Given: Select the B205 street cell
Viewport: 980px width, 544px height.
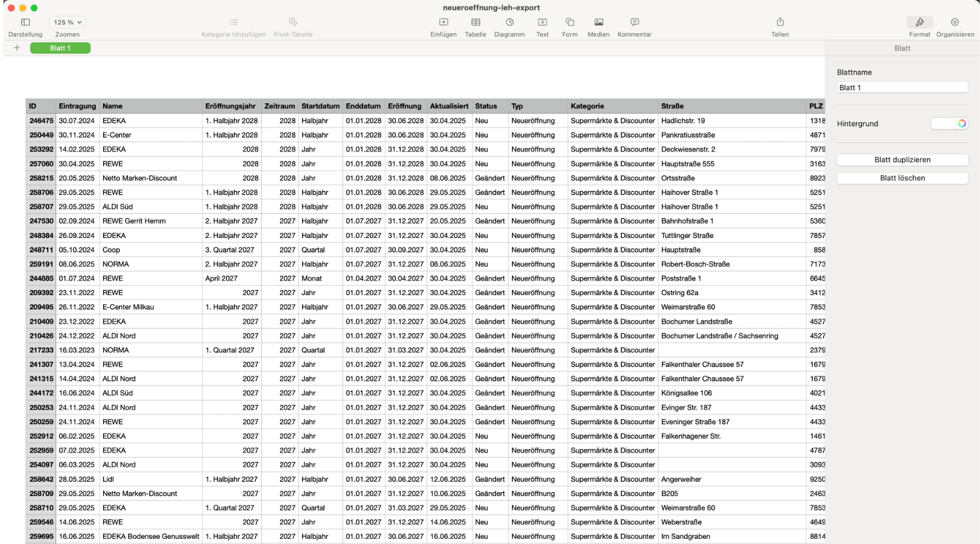Looking at the screenshot, I should coord(732,494).
